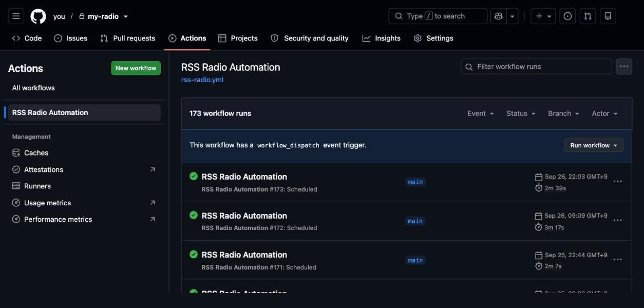Switch to the Issues tab
The width and height of the screenshot is (644, 308).
point(71,38)
